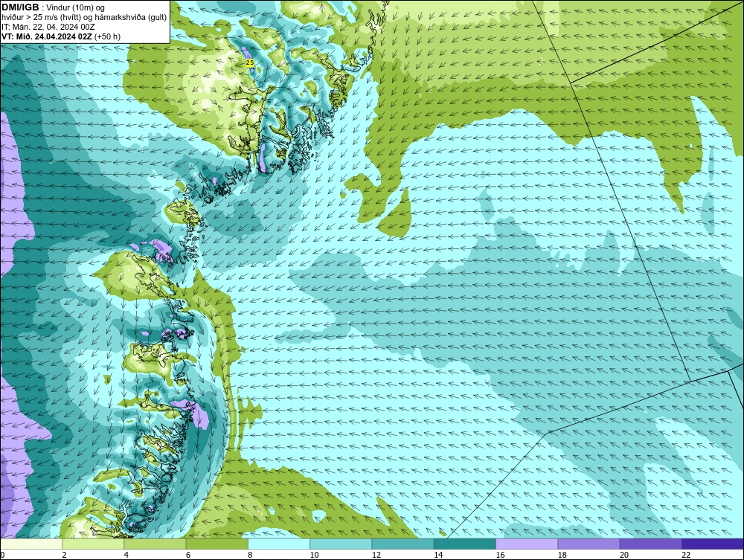Select the 0–2 m/s pale color swatch
Screen dimensions: 744x560
[x=31, y=544]
